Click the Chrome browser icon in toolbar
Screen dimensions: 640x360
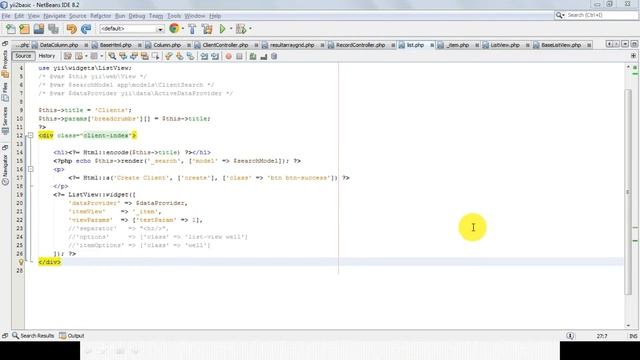point(174,29)
